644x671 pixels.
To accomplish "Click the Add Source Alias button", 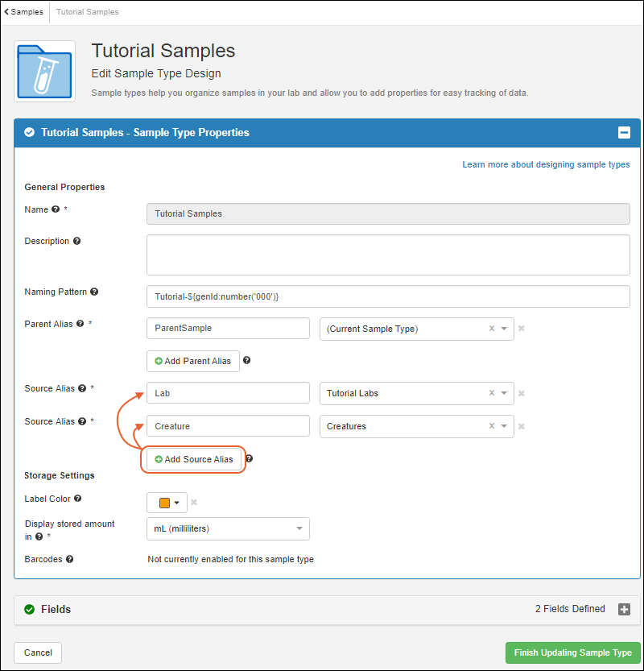I will click(193, 459).
